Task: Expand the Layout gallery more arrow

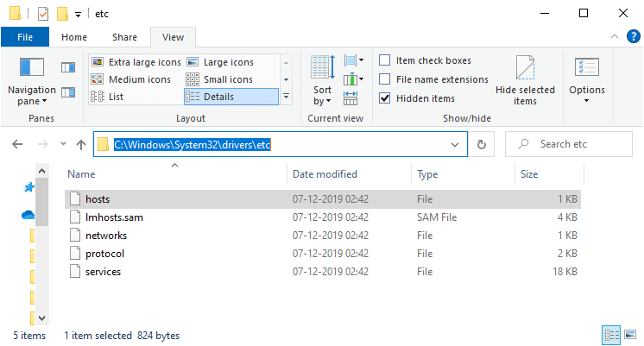Action: 287,97
